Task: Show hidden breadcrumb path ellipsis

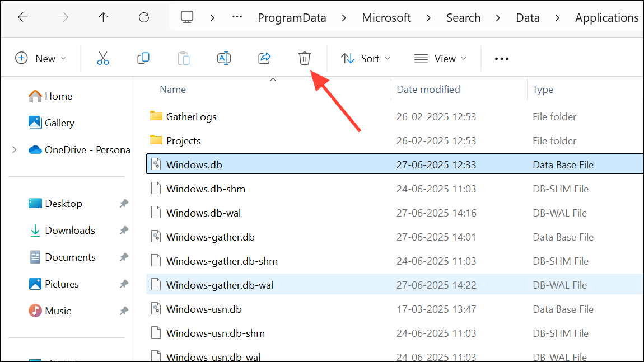Action: pyautogui.click(x=237, y=17)
